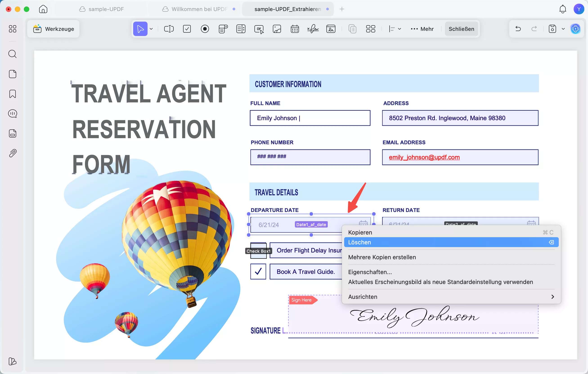Select the text field tool icon

click(169, 29)
